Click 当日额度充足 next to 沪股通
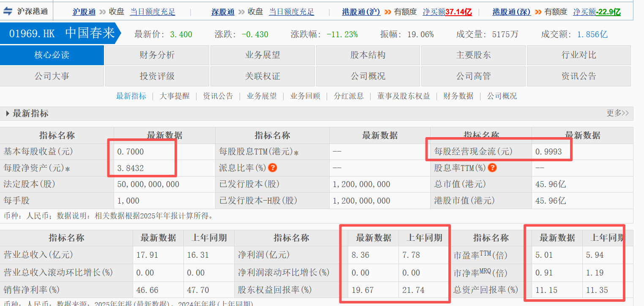 [153, 12]
